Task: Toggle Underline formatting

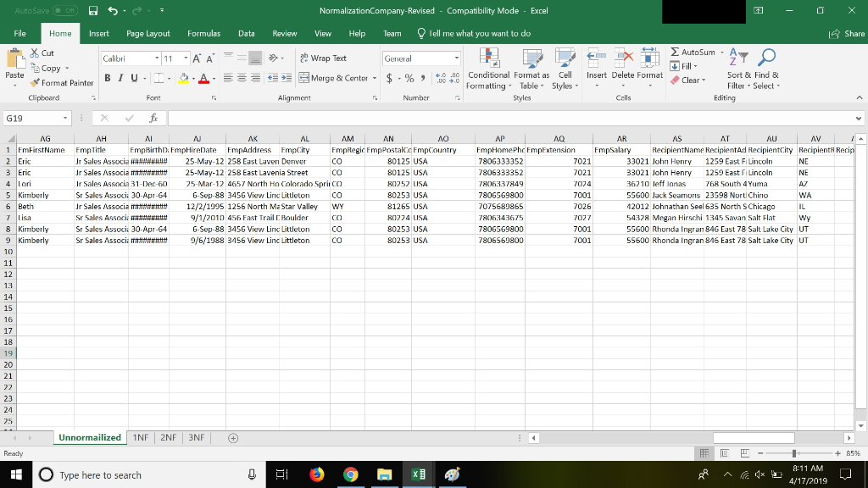Action: coord(134,79)
